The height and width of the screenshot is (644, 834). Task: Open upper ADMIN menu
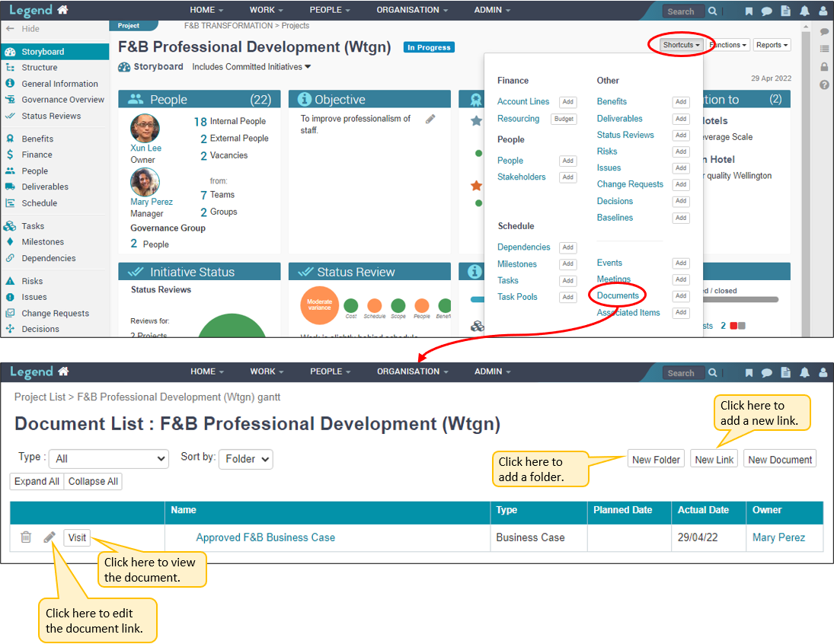(x=492, y=10)
